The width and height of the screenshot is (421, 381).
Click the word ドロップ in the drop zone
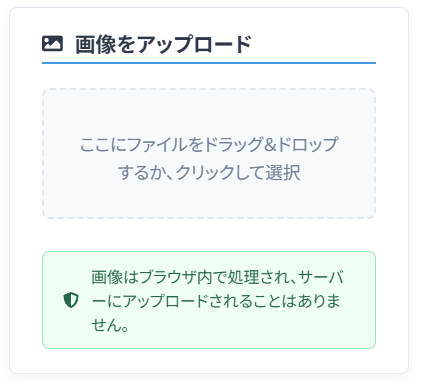pos(308,144)
